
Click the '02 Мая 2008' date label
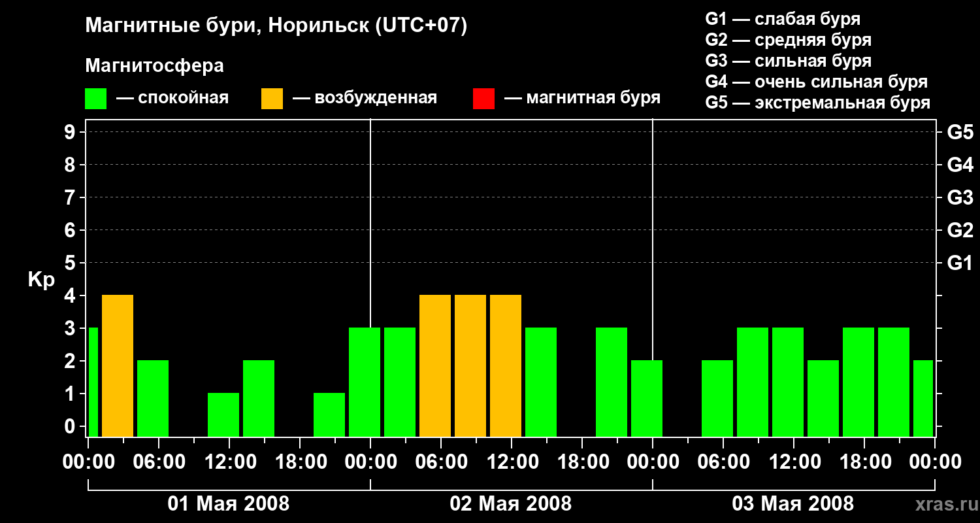click(x=511, y=504)
